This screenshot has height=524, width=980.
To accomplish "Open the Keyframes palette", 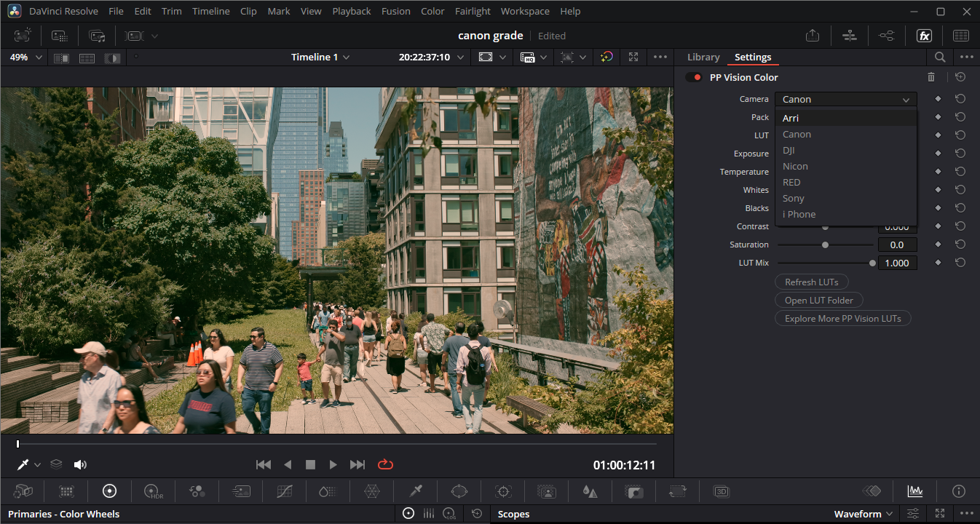I will 872,491.
